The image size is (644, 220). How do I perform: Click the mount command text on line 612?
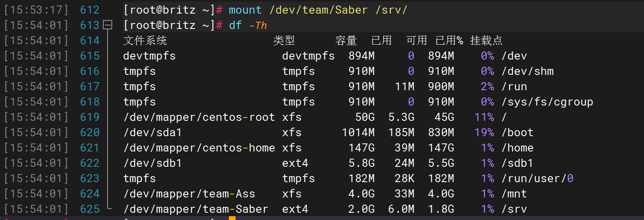pos(318,10)
